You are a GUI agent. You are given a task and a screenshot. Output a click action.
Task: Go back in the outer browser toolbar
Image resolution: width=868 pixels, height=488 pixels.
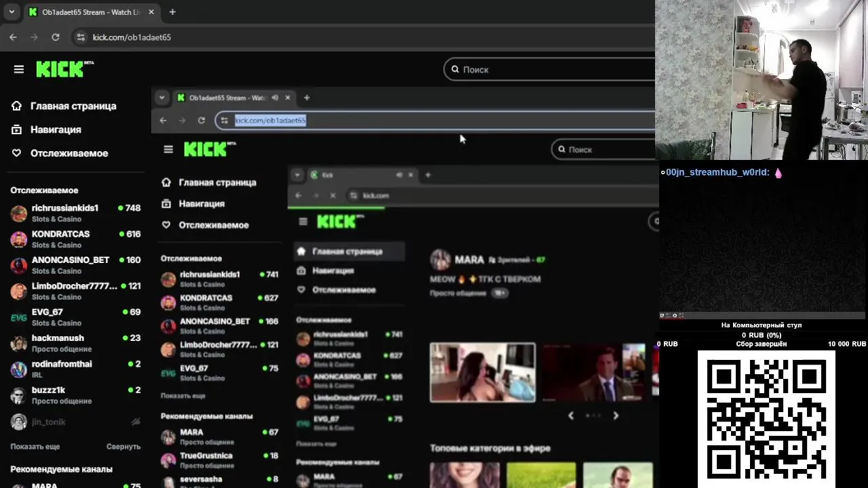[x=13, y=37]
